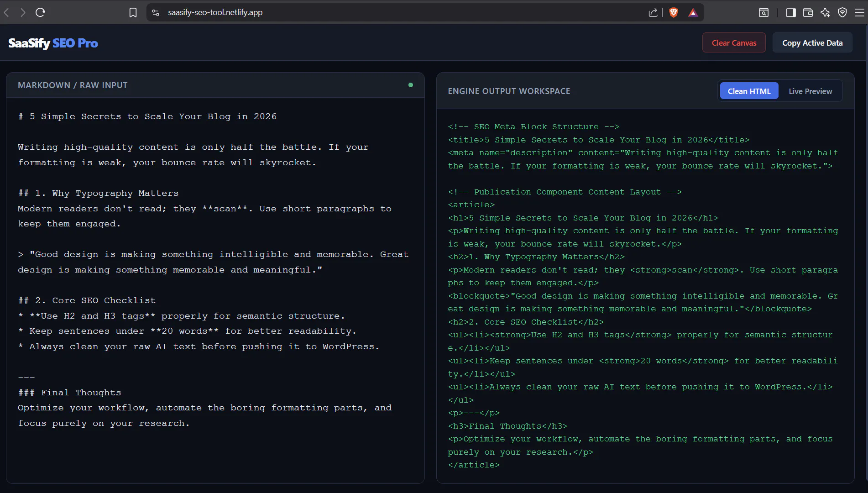Screen dimensions: 868x493
Task: Open Brave Shields lion icon
Action: pyautogui.click(x=673, y=12)
